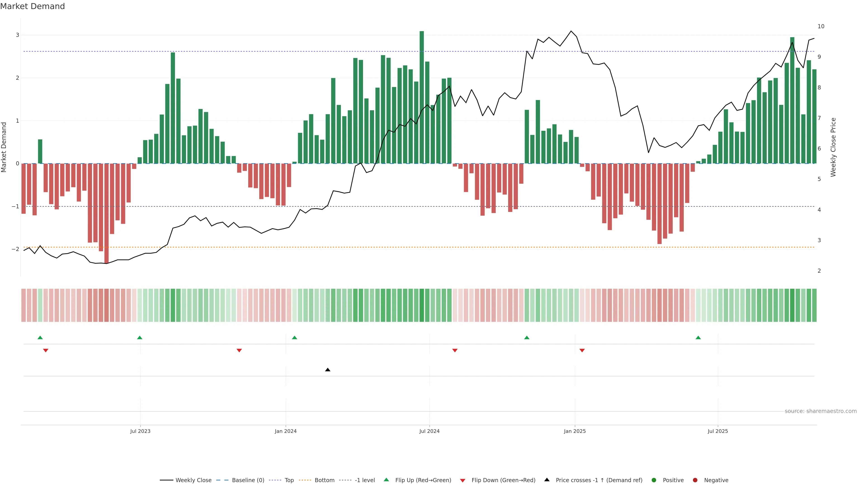Click the Weekly Close Price axis title
This screenshot has height=488, width=868.
[x=833, y=147]
